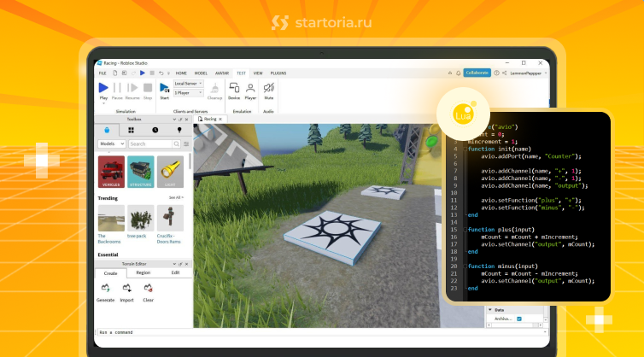This screenshot has width=644, height=357.
Task: Select the Toolbox Inventory grid tab
Action: coord(131,130)
